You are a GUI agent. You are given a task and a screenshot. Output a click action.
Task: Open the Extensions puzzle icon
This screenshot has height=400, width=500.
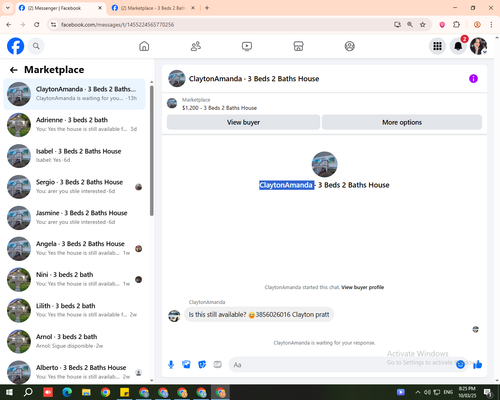click(x=456, y=25)
